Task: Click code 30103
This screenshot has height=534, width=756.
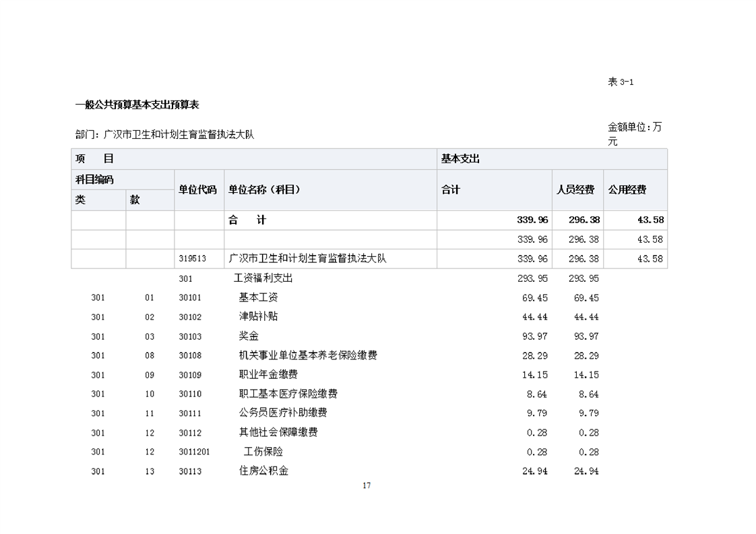Action: (190, 336)
